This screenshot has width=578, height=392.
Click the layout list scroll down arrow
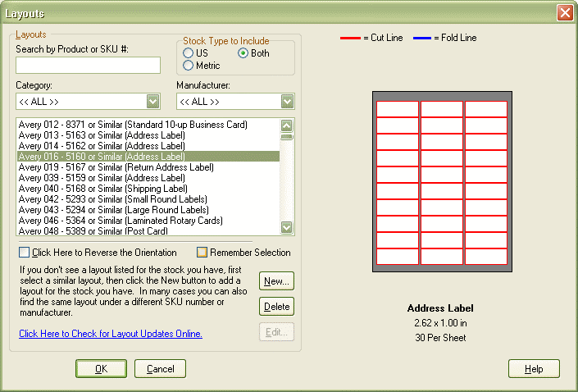[287, 227]
